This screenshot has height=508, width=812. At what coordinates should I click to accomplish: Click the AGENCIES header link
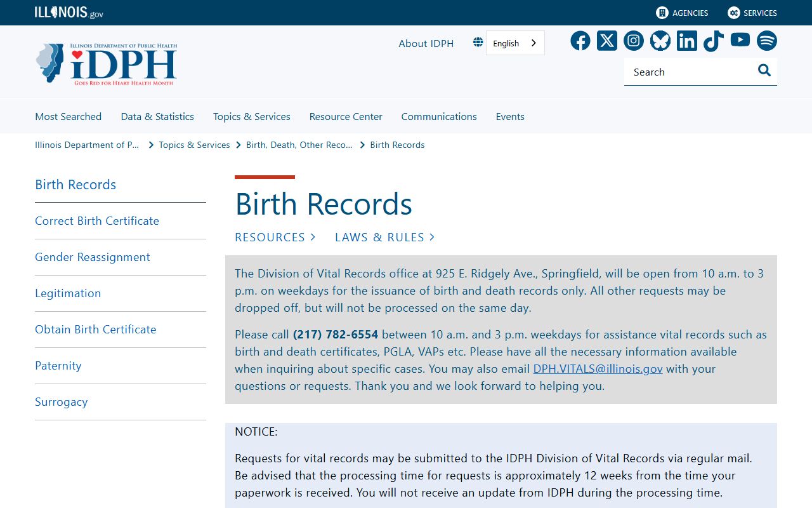(690, 13)
